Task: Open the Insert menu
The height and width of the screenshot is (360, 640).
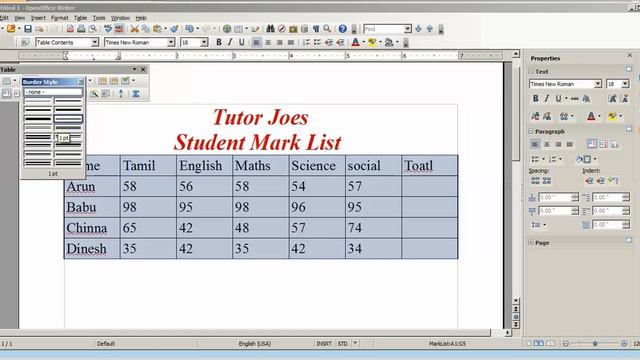Action: tap(38, 18)
